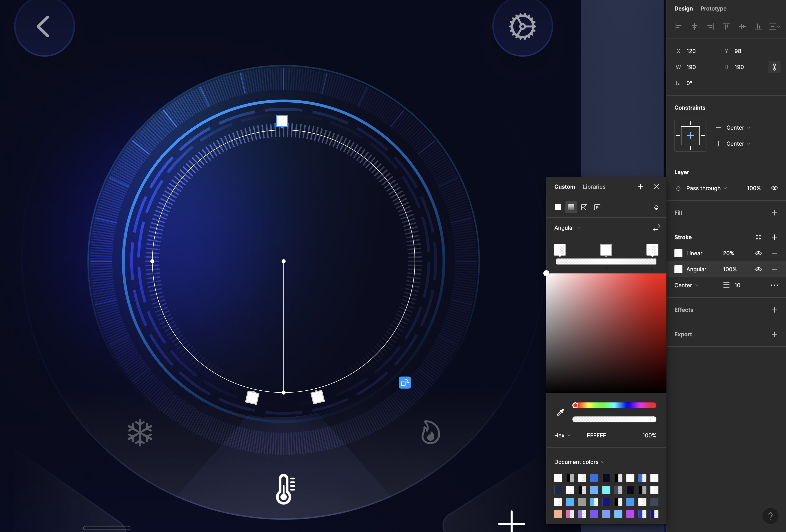
Task: Click the video fill type icon
Action: coord(597,207)
